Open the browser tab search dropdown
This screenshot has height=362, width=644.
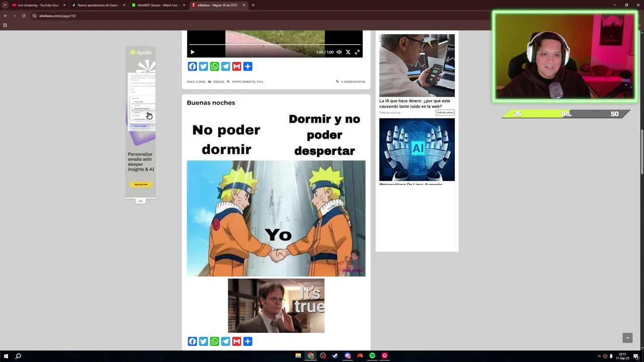(x=5, y=5)
